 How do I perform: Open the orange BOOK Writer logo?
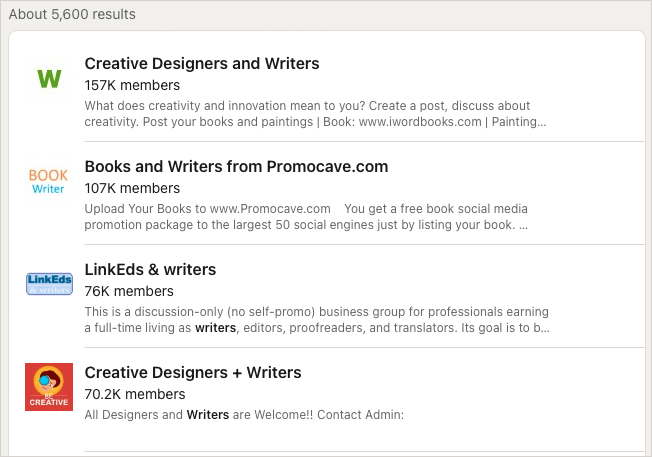click(48, 181)
